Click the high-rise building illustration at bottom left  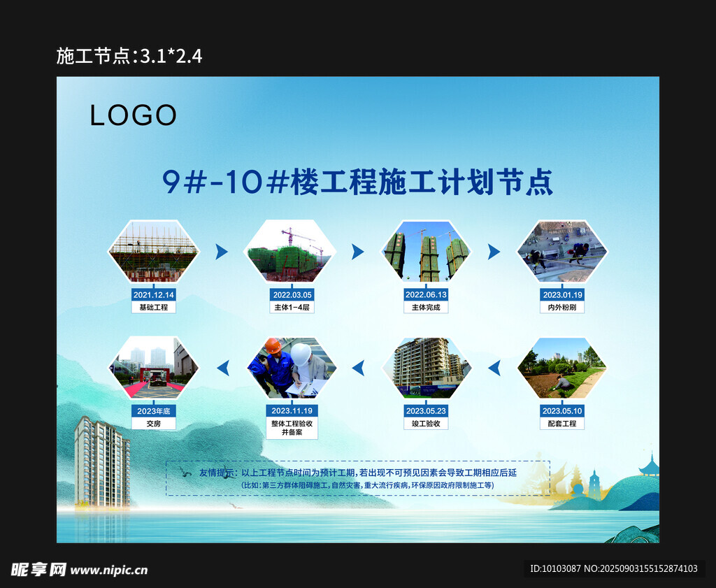click(x=101, y=461)
